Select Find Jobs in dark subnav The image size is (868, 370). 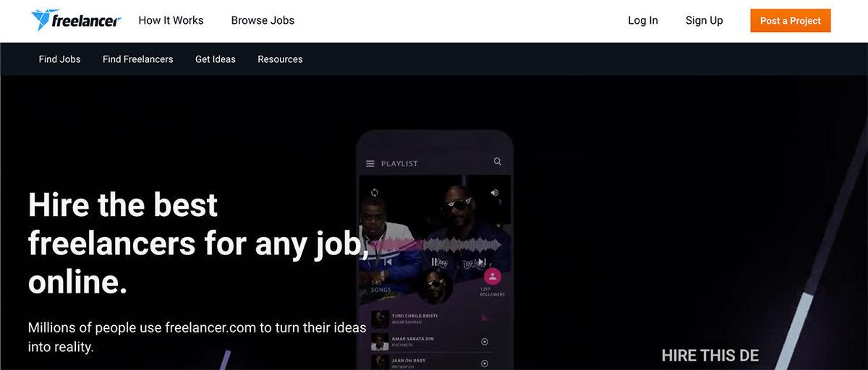pyautogui.click(x=60, y=59)
